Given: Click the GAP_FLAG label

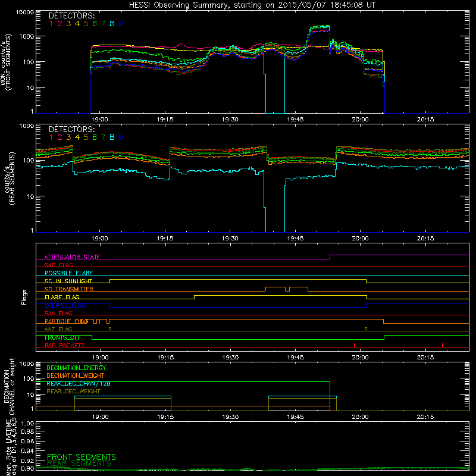Looking at the screenshot, I should 58,265.
